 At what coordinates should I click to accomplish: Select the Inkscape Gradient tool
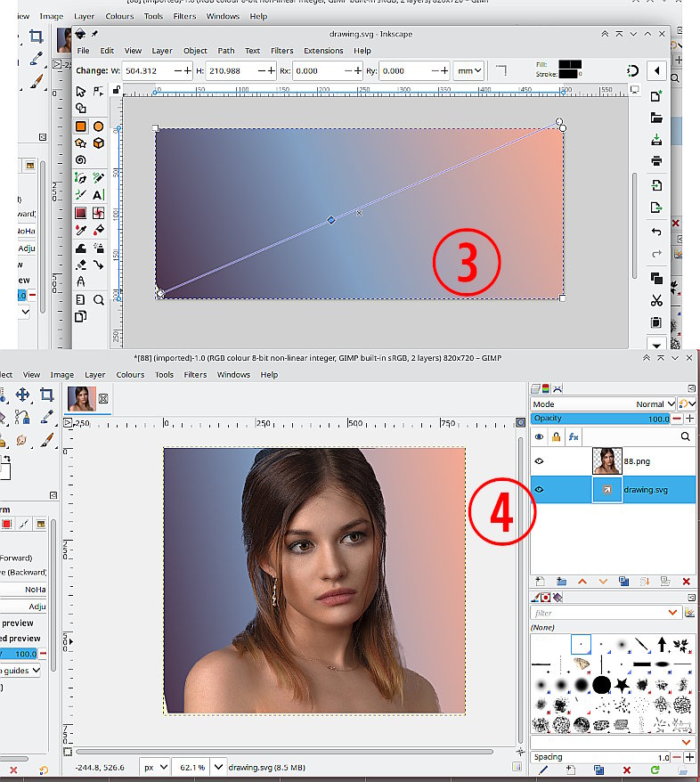click(x=81, y=213)
